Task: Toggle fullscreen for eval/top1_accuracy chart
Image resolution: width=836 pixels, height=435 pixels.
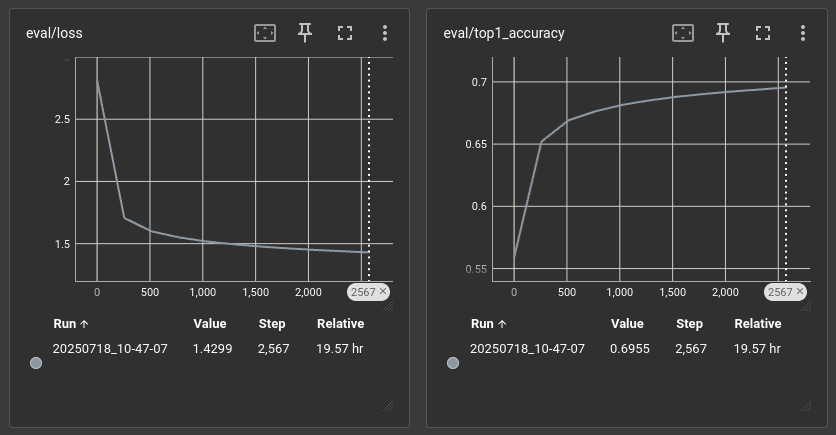Action: coord(763,33)
